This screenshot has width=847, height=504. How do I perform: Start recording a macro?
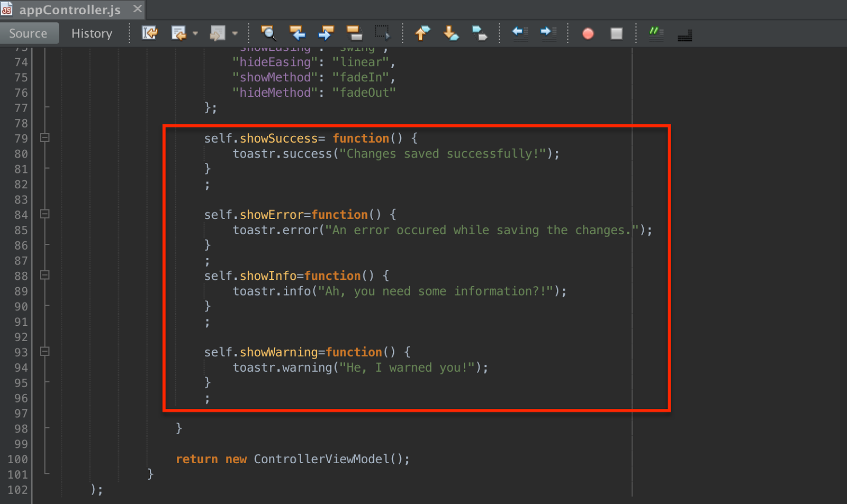(588, 33)
